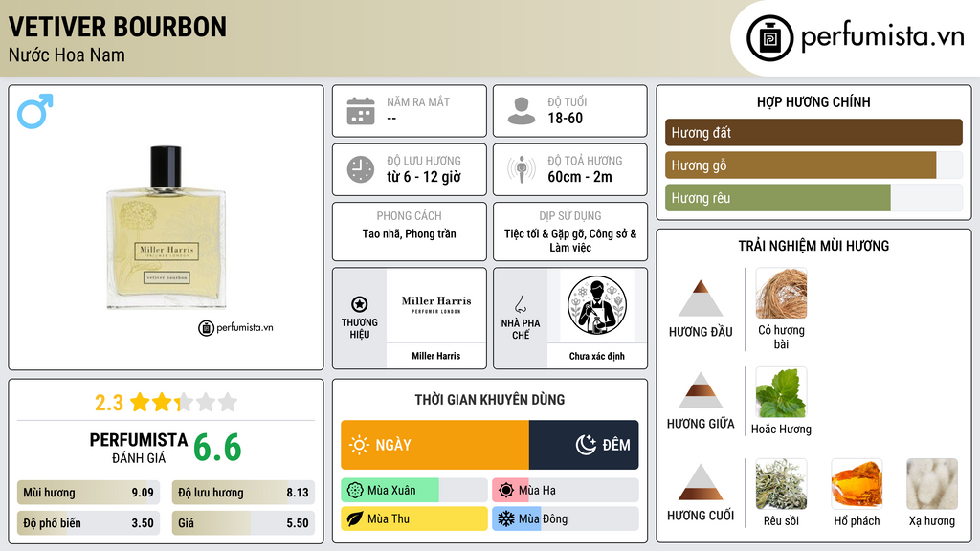Image resolution: width=980 pixels, height=551 pixels.
Task: Click the Hương đất accord bar
Action: coord(813,132)
